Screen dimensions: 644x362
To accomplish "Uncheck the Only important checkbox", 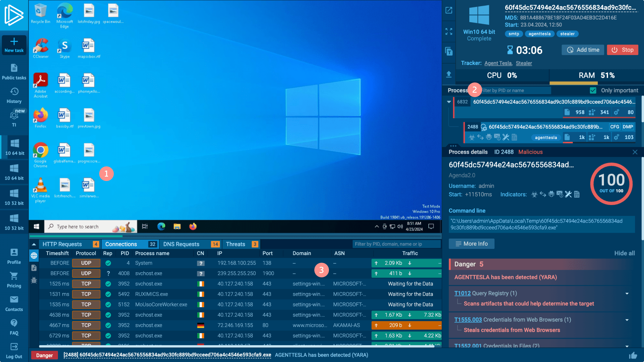I will click(x=593, y=90).
